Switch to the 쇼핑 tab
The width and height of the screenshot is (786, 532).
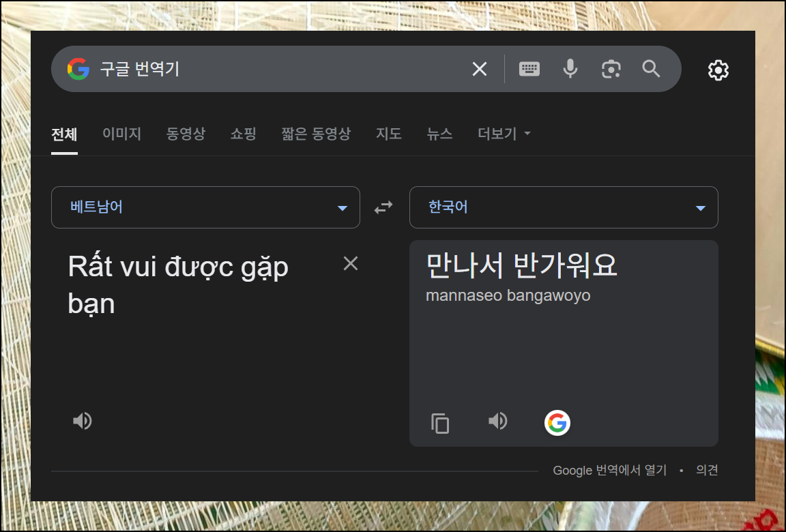244,134
